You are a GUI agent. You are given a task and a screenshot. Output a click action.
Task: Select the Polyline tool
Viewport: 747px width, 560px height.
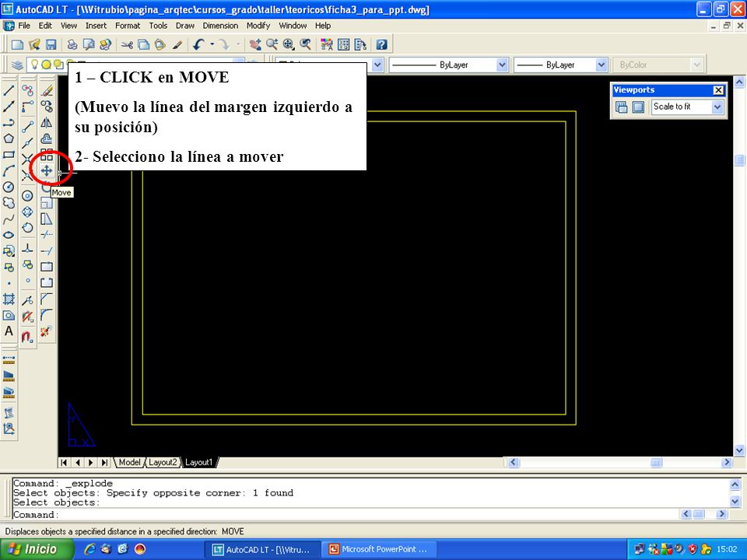(9, 123)
